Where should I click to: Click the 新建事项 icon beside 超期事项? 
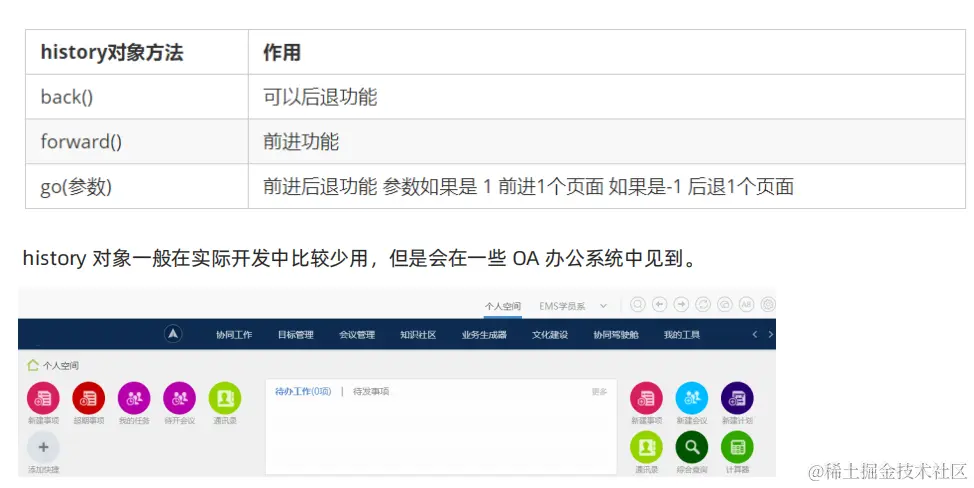(43, 398)
